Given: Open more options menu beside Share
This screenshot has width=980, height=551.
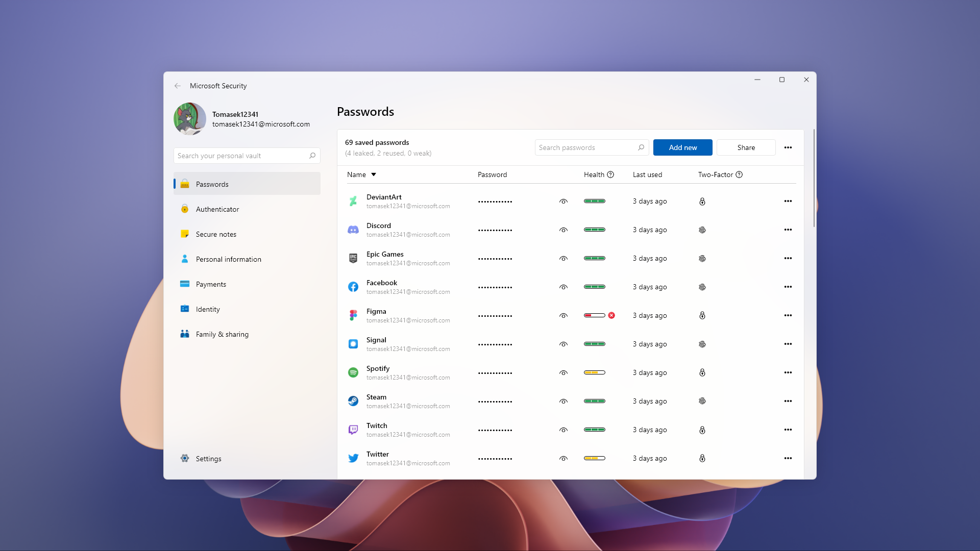Looking at the screenshot, I should point(788,147).
